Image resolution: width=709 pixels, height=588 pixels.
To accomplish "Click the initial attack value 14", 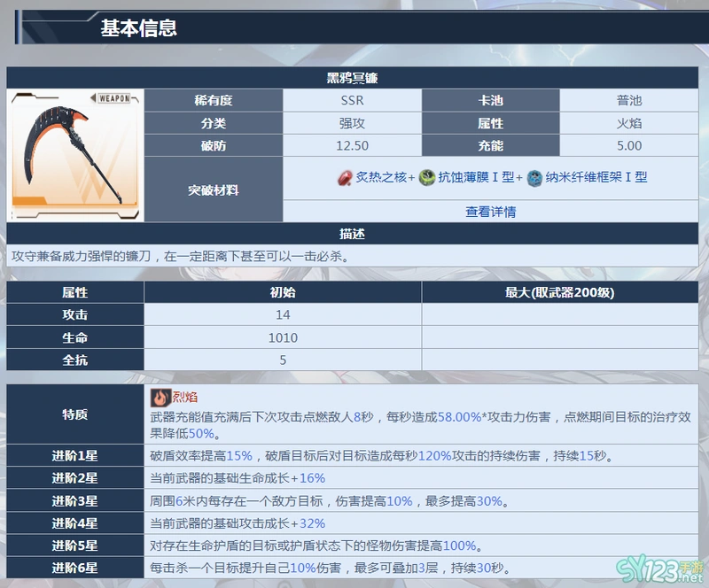I will pos(283,314).
